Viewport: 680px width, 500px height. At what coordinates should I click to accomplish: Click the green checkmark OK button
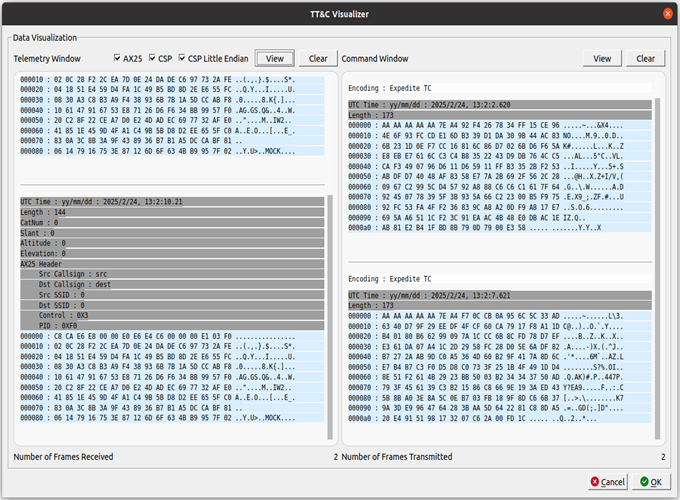651,482
